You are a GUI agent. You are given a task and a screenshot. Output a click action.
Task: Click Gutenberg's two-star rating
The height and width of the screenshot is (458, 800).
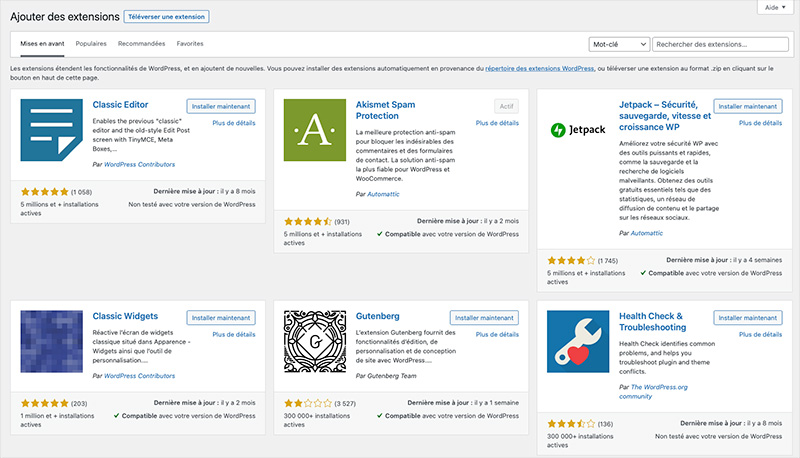(x=308, y=403)
